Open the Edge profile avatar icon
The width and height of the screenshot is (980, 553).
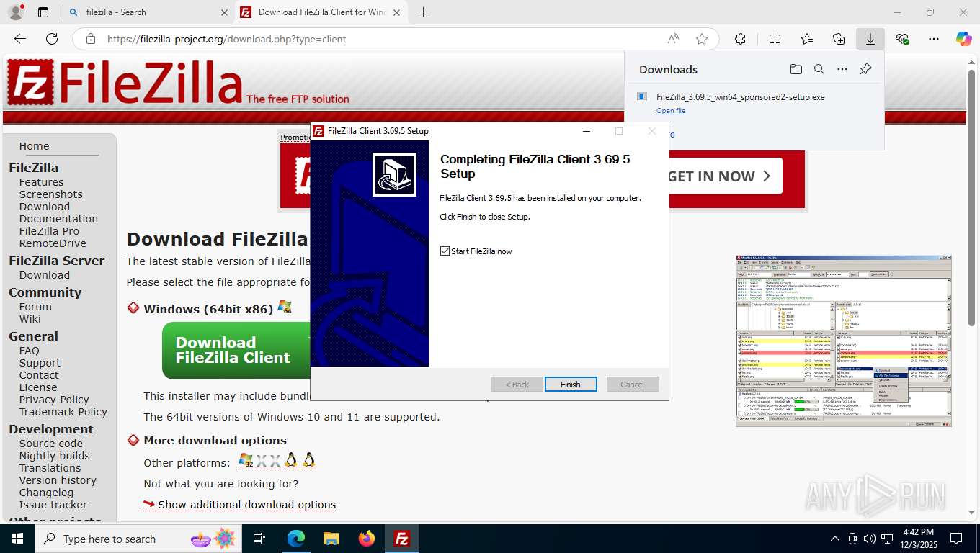[x=15, y=12]
